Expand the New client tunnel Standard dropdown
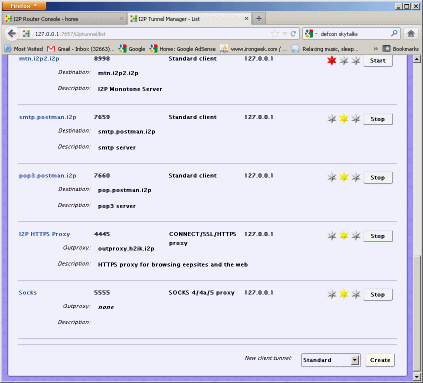The image size is (423, 383). (331, 360)
